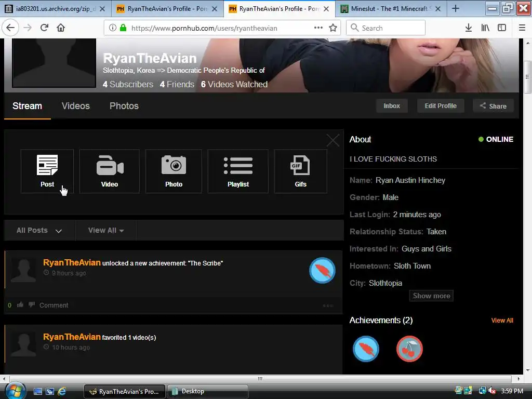Show site information icon in address bar

[x=113, y=28]
